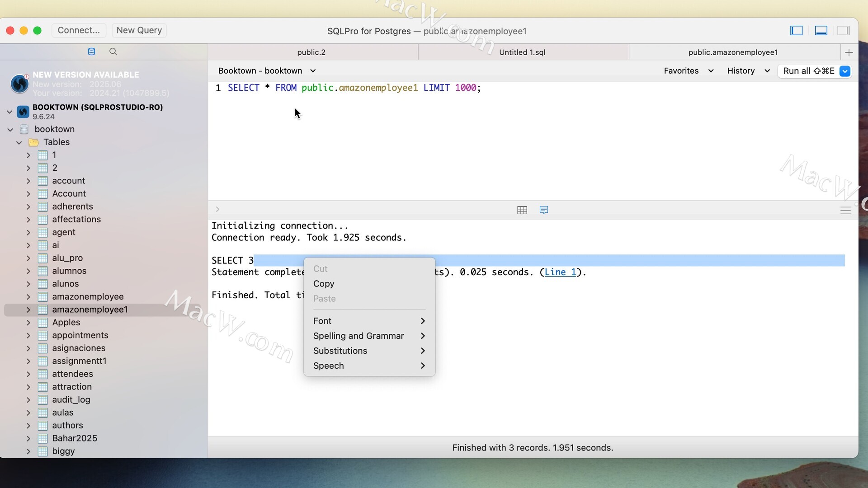Image resolution: width=868 pixels, height=488 pixels.
Task: Add a new tab with plus icon
Action: click(x=849, y=52)
